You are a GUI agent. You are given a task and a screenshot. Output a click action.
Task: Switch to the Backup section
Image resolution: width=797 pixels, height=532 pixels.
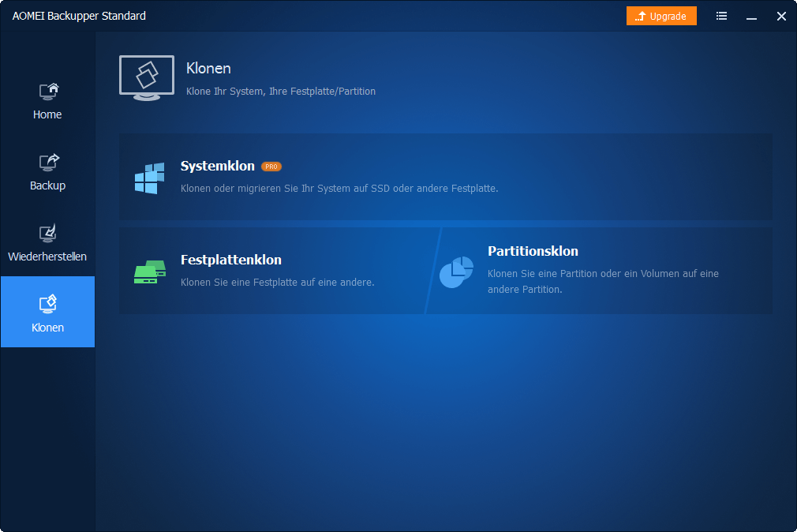(x=47, y=173)
